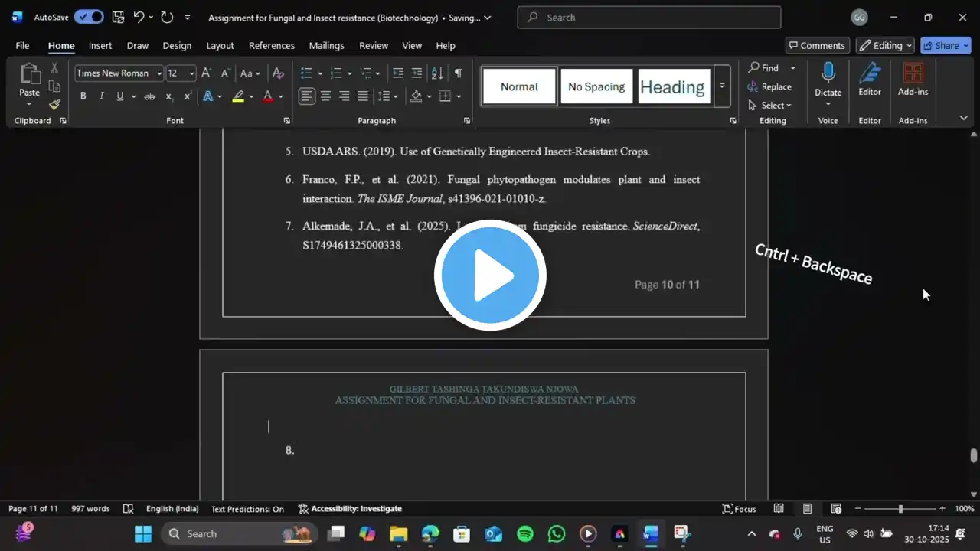This screenshot has height=551, width=980.
Task: Expand the Select menu in Editing group
Action: pos(769,106)
